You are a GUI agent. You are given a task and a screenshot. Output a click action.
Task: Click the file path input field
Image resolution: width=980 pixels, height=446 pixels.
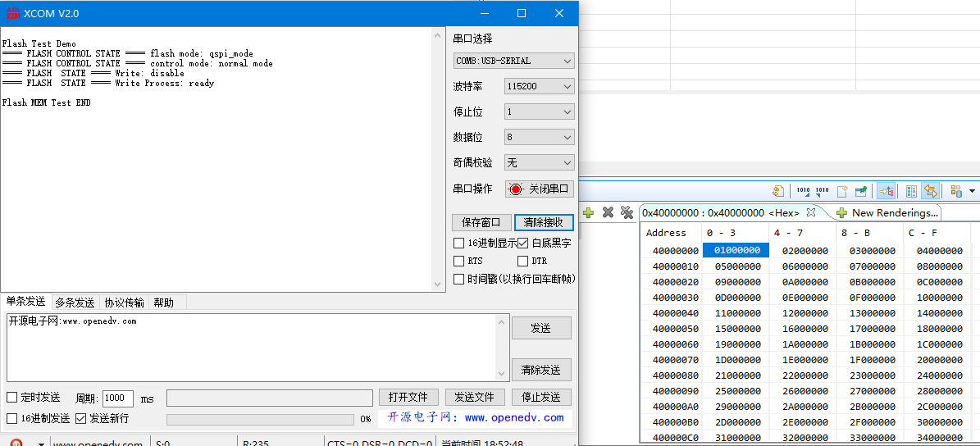(x=269, y=398)
